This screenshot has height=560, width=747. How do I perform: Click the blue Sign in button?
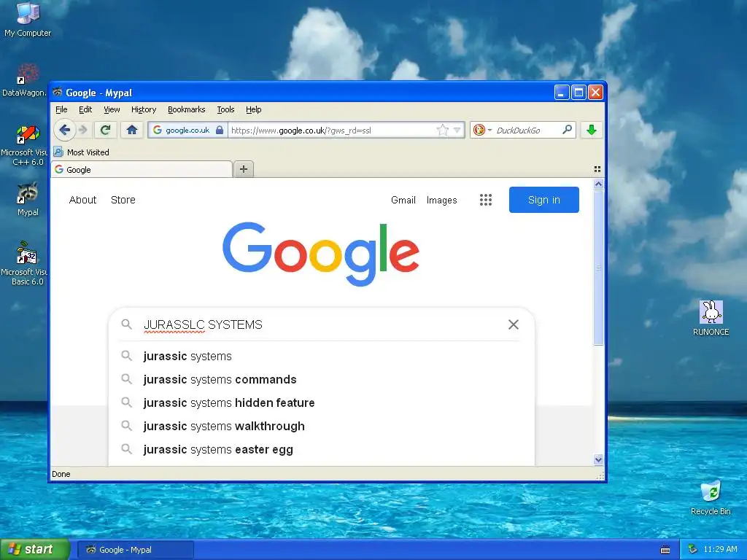click(x=544, y=200)
